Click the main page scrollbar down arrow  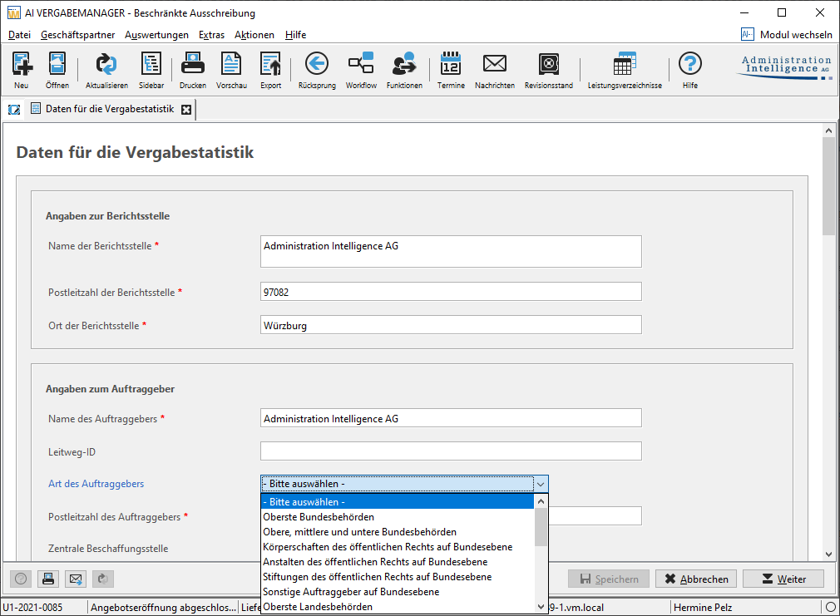tap(828, 554)
